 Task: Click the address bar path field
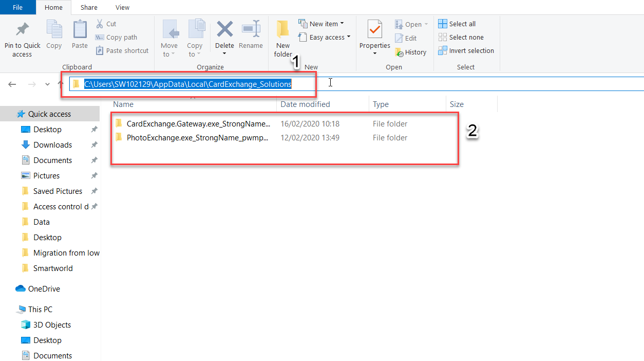coord(356,84)
